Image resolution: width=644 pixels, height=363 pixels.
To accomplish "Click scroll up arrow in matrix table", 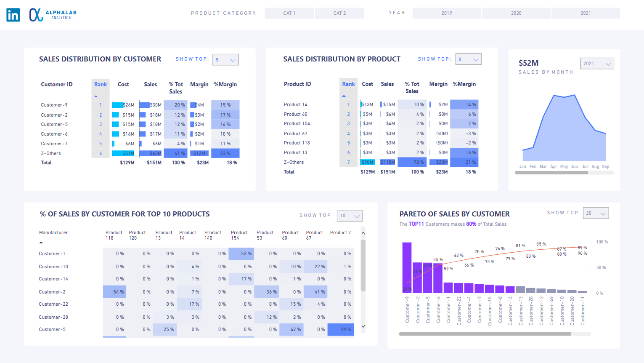I will click(x=363, y=233).
